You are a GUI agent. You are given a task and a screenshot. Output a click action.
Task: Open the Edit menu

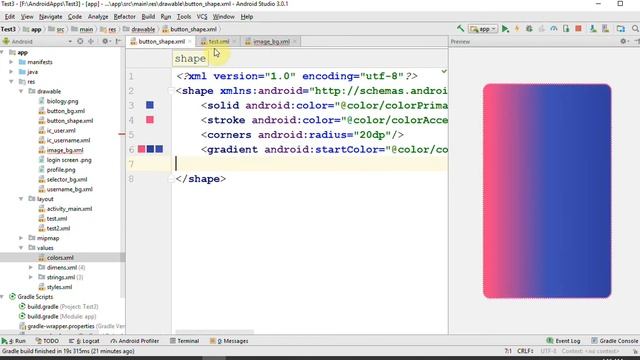coord(10,17)
